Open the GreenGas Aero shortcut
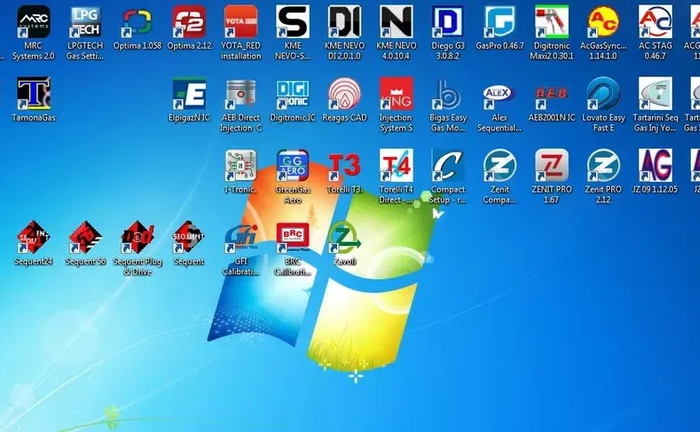The image size is (700, 432). click(292, 166)
